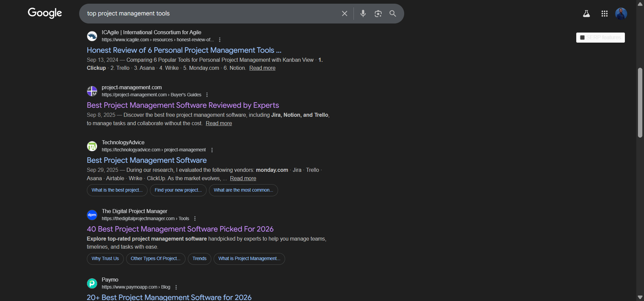Open 20+ Best Project Management Software for 2026
Image resolution: width=644 pixels, height=301 pixels.
(169, 297)
